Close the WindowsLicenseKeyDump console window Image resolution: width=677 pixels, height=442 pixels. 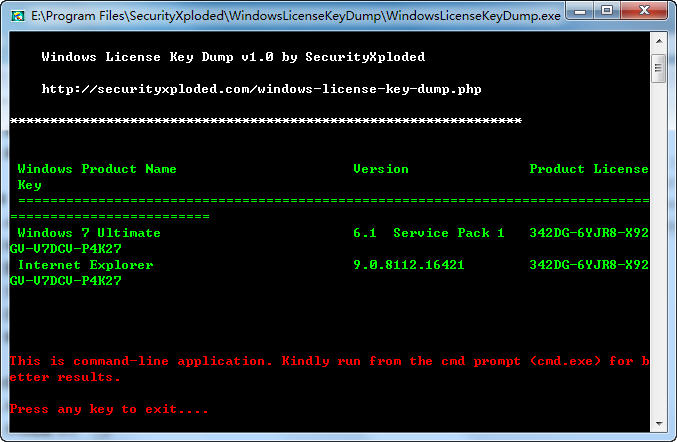click(x=644, y=11)
